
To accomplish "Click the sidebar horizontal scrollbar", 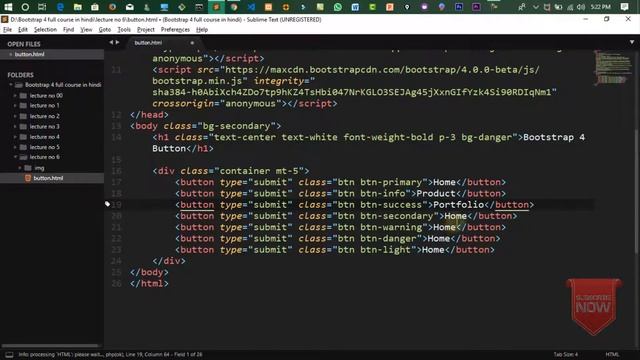I will 51,346.
